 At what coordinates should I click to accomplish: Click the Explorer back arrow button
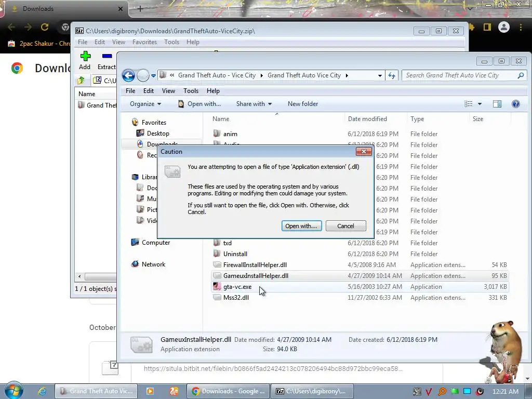click(x=129, y=75)
